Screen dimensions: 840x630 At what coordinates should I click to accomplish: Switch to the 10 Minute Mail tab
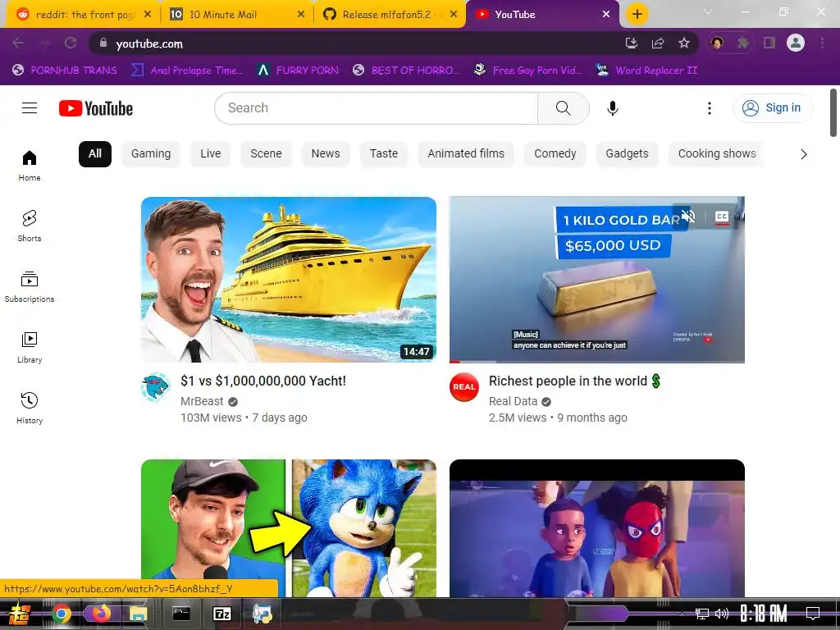(x=237, y=15)
